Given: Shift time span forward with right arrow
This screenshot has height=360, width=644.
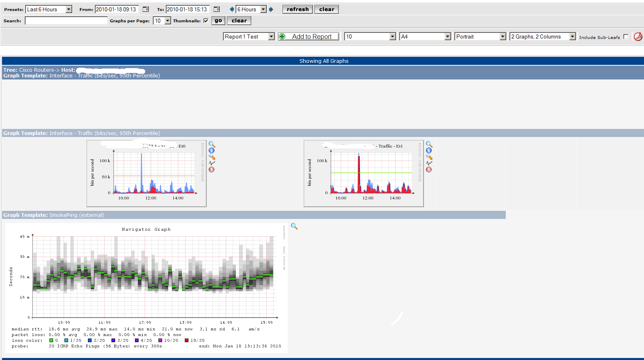Looking at the screenshot, I should 271,9.
